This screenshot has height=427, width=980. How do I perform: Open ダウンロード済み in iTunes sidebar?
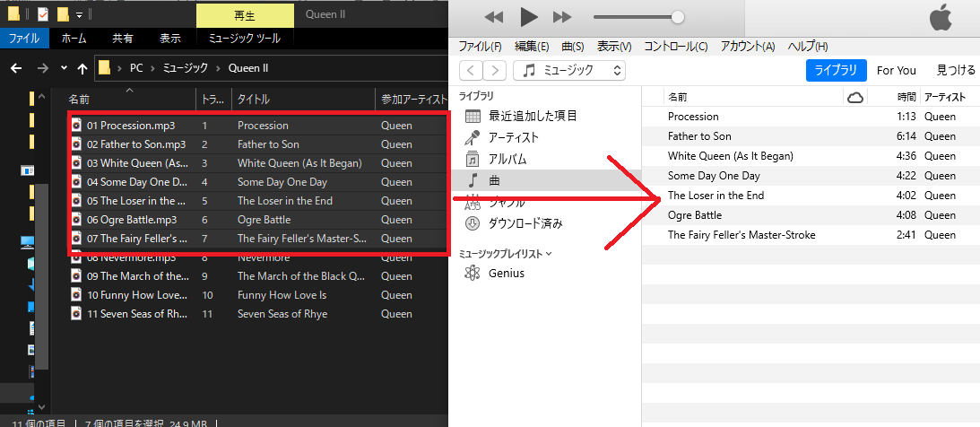click(x=525, y=223)
